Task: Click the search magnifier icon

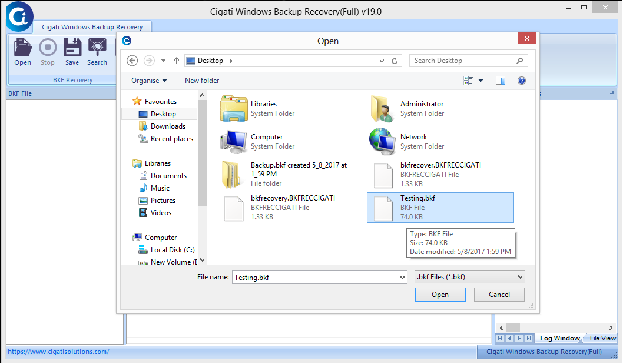Action: coord(520,61)
